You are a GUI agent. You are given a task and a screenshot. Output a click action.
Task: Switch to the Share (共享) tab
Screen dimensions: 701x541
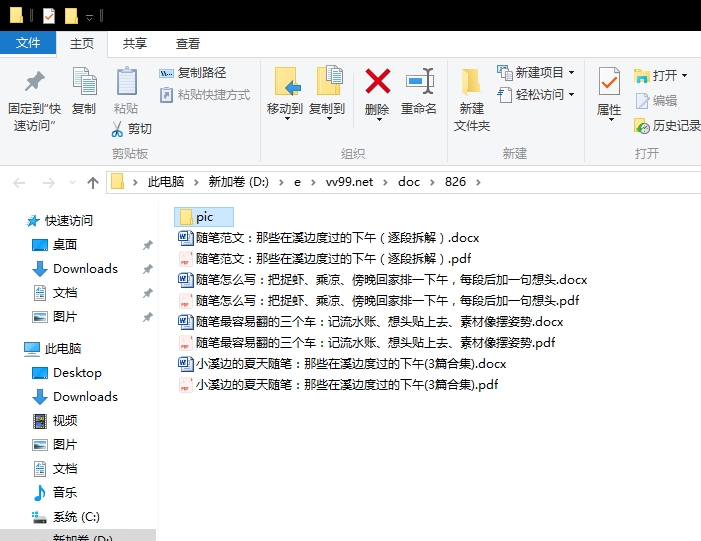(x=135, y=44)
